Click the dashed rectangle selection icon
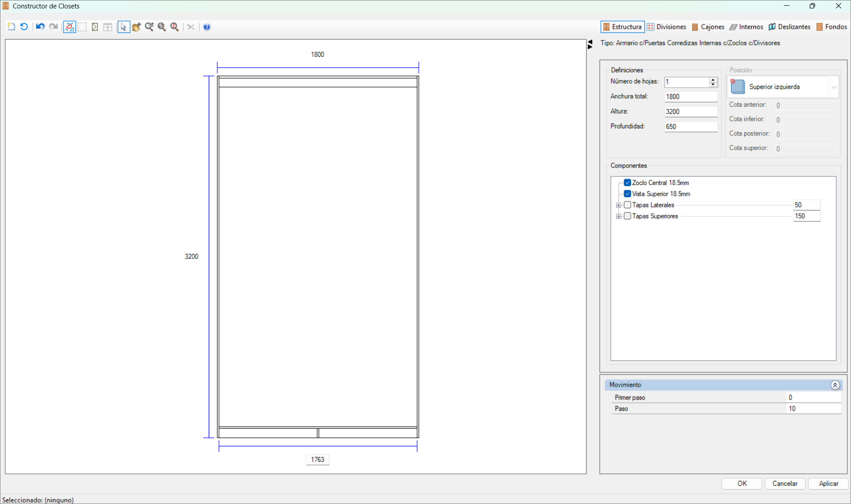The width and height of the screenshot is (851, 504). (82, 27)
